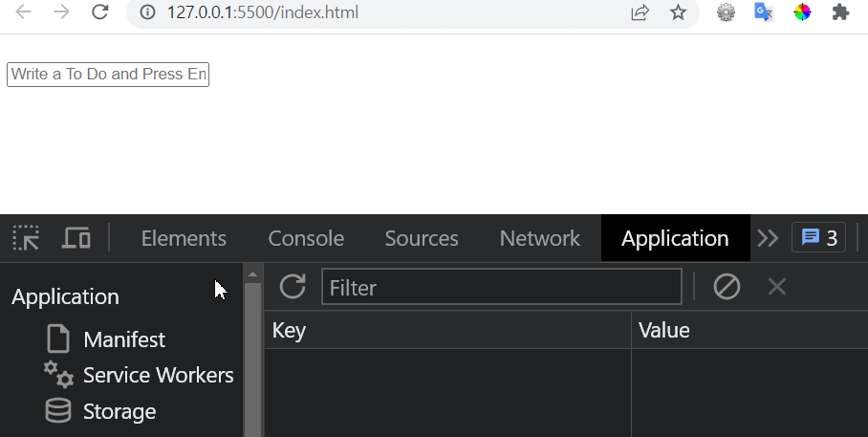Clear all storage entries with the circle-slash icon
Screen dimensions: 868x437
click(727, 287)
